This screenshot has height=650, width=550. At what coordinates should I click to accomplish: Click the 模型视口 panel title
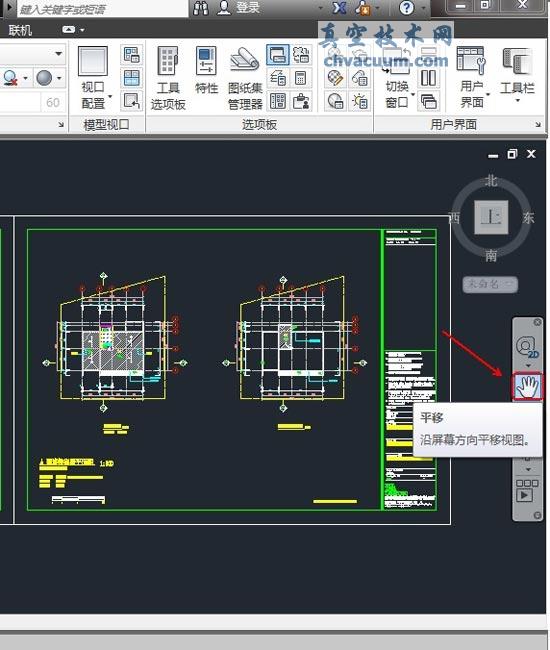click(106, 124)
